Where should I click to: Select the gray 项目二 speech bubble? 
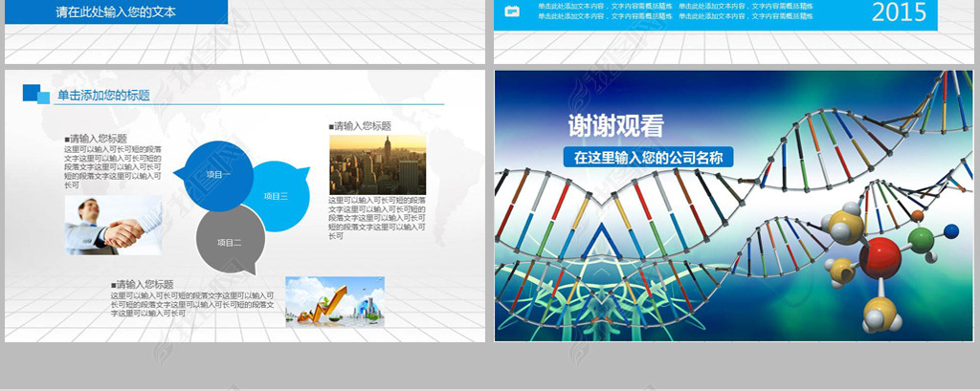(229, 241)
